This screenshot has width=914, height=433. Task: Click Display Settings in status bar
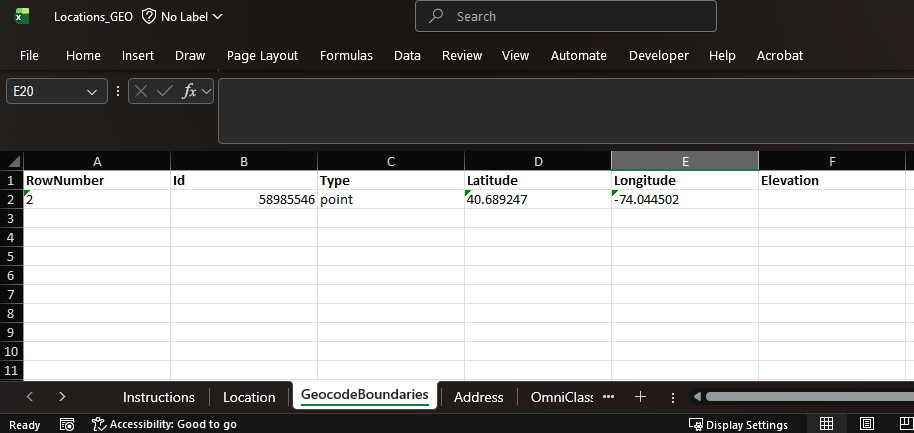tap(738, 425)
